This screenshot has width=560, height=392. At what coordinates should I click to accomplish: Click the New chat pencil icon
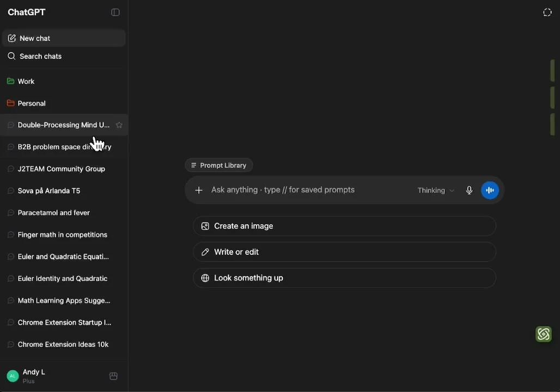coord(12,38)
